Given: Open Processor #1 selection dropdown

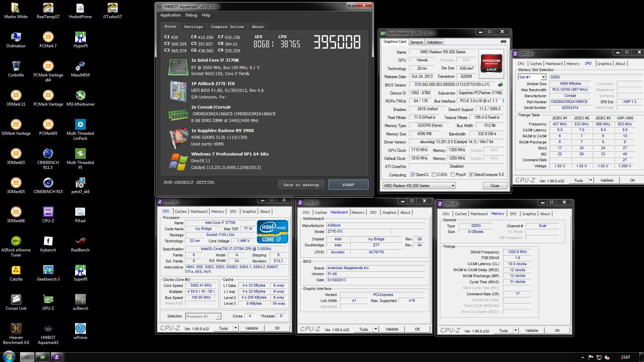Looking at the screenshot, I should 203,316.
